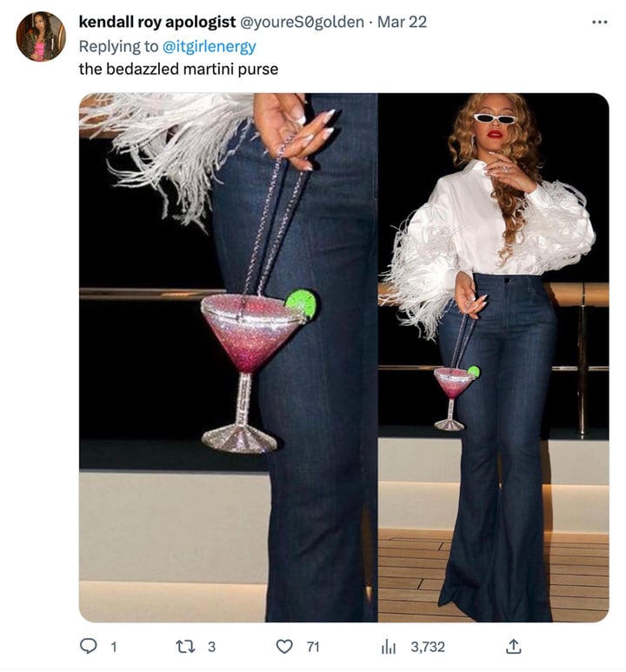Click the like count '71'
Viewport: 626px width, 672px height.
(313, 647)
